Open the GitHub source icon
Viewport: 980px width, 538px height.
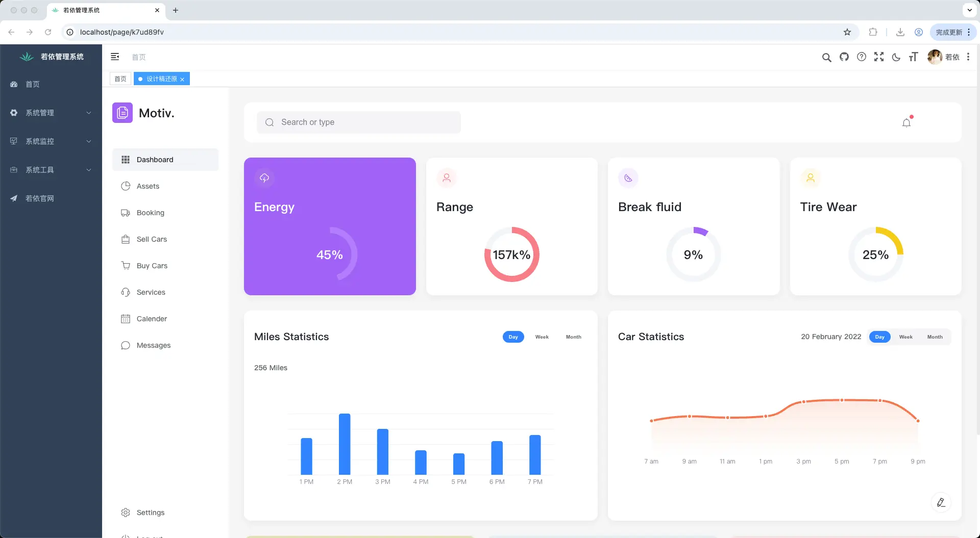[844, 57]
